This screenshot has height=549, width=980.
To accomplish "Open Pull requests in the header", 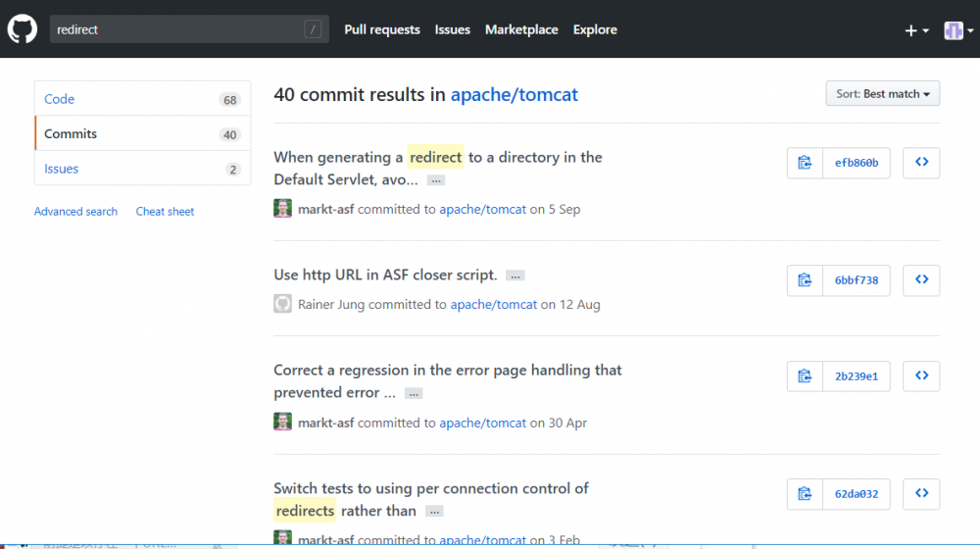I will 382,29.
